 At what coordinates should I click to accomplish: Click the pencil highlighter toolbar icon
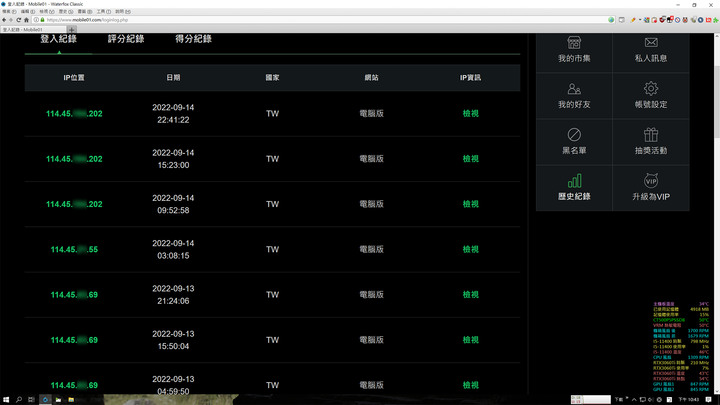pos(633,20)
